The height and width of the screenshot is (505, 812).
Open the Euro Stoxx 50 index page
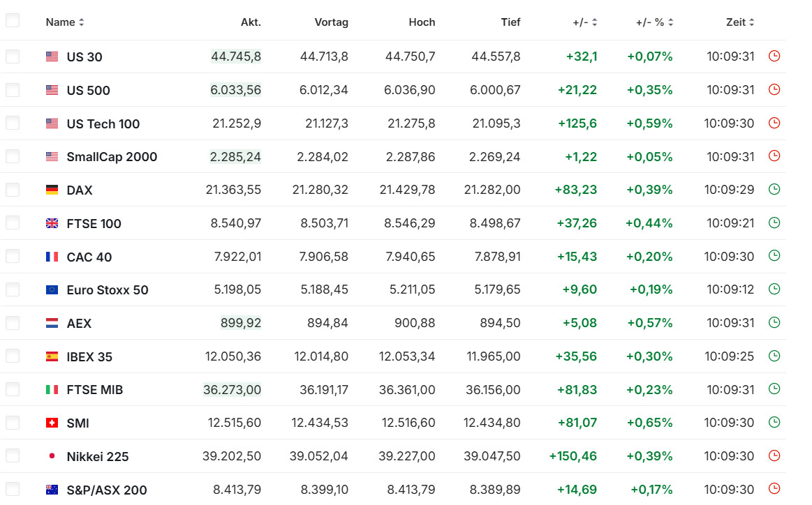tap(108, 290)
